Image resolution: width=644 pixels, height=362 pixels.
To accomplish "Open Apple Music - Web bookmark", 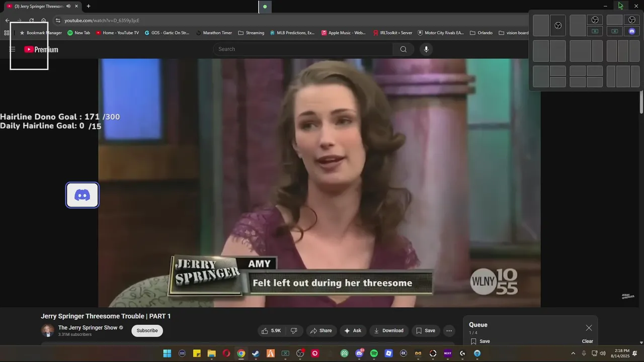I will [344, 33].
